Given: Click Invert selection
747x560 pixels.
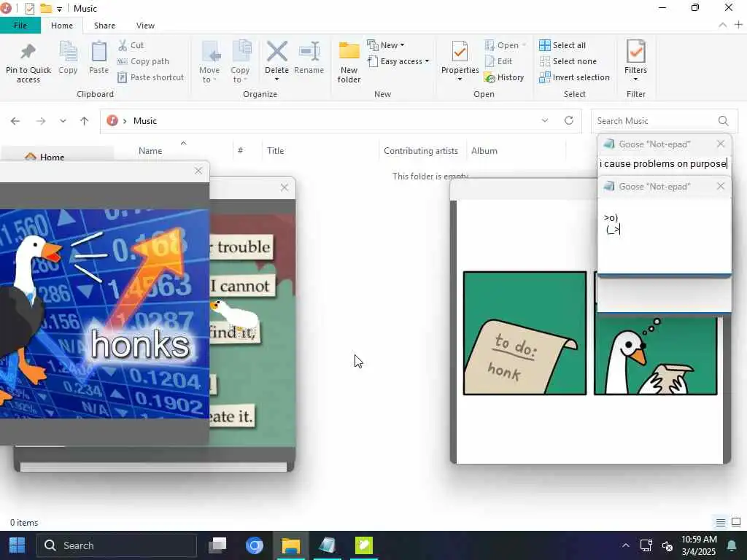Looking at the screenshot, I should click(575, 77).
